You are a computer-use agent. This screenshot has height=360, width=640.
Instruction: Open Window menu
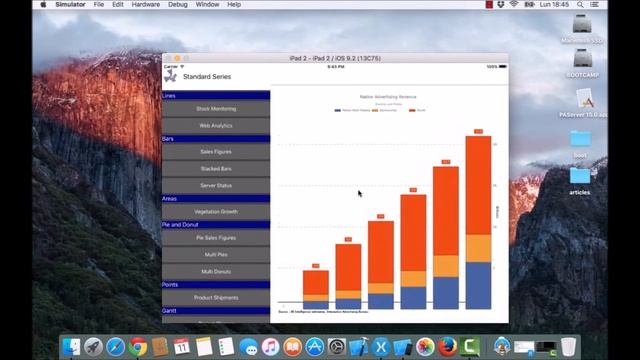tap(207, 4)
